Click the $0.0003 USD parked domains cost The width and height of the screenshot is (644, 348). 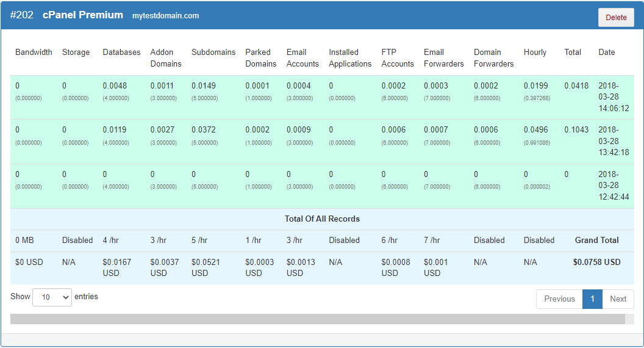point(260,267)
